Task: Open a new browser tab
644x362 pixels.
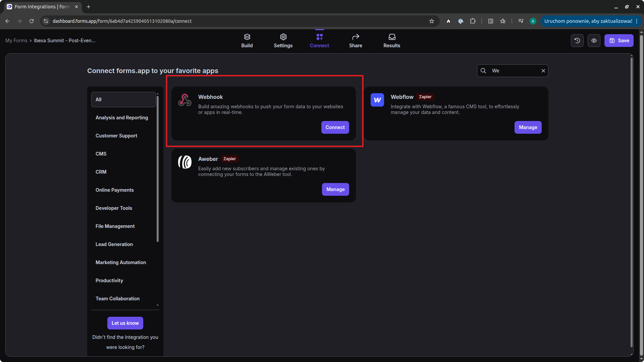Action: pyautogui.click(x=89, y=7)
